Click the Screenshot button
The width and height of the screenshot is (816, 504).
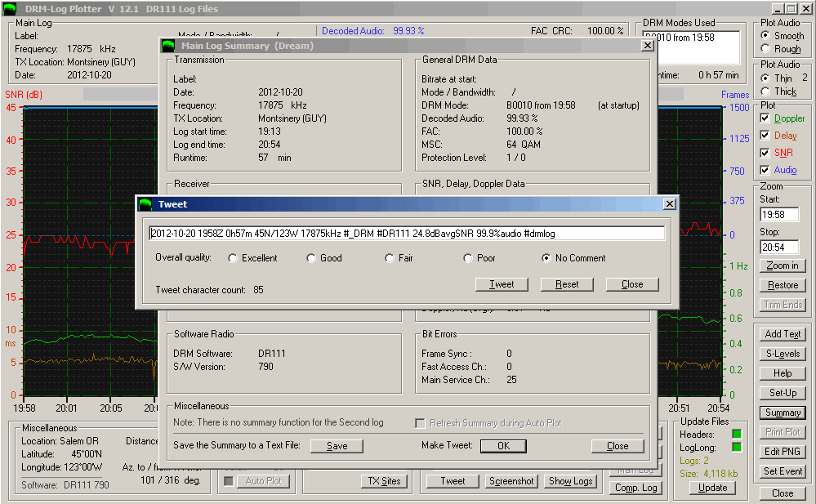pos(511,481)
